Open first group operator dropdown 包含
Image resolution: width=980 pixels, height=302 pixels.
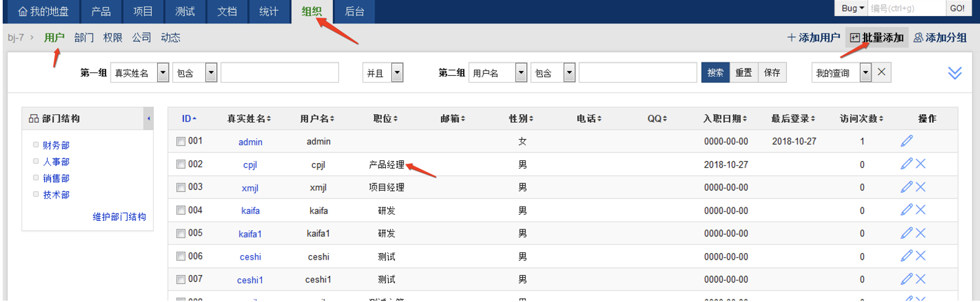195,72
